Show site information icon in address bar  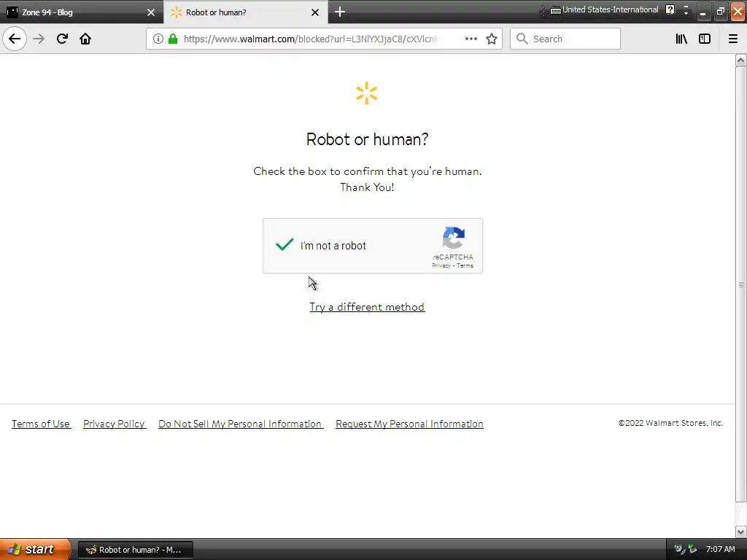pos(158,39)
